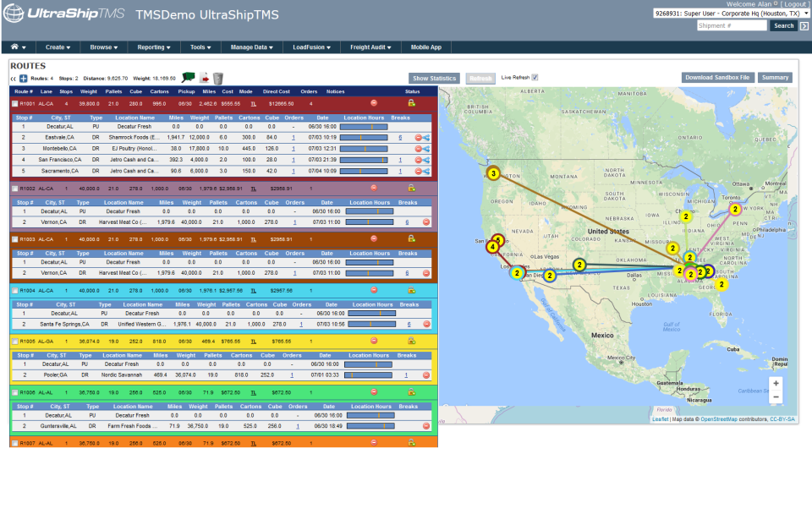Screen dimensions: 812x525
Task: Remove route R1003 with red minus icon
Action: click(374, 238)
